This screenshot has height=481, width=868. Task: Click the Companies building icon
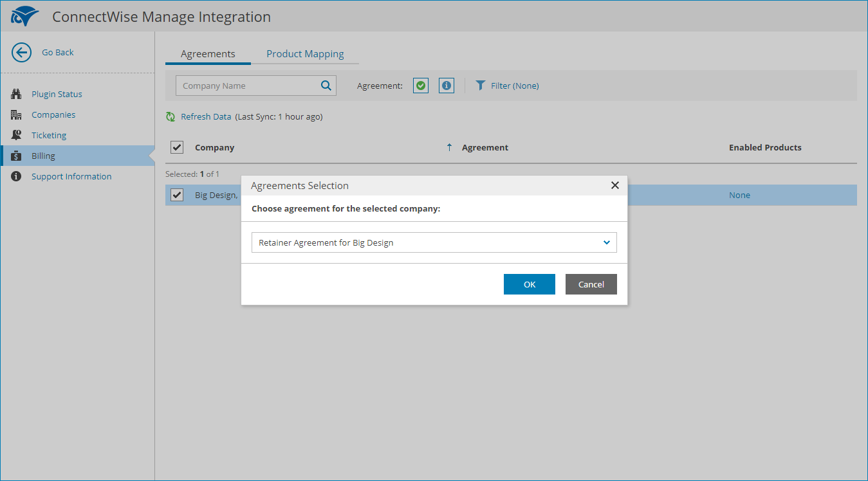pyautogui.click(x=17, y=114)
